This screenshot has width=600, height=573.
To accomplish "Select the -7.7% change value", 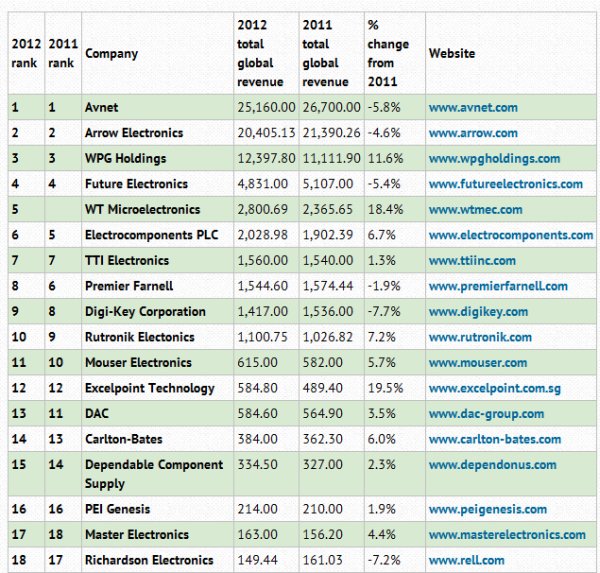I will [384, 312].
